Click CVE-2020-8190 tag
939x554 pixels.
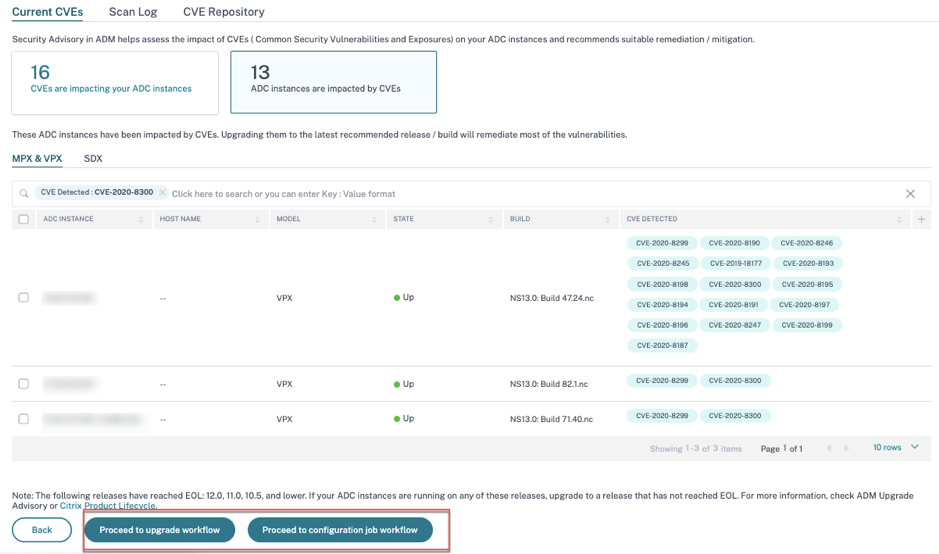click(734, 243)
